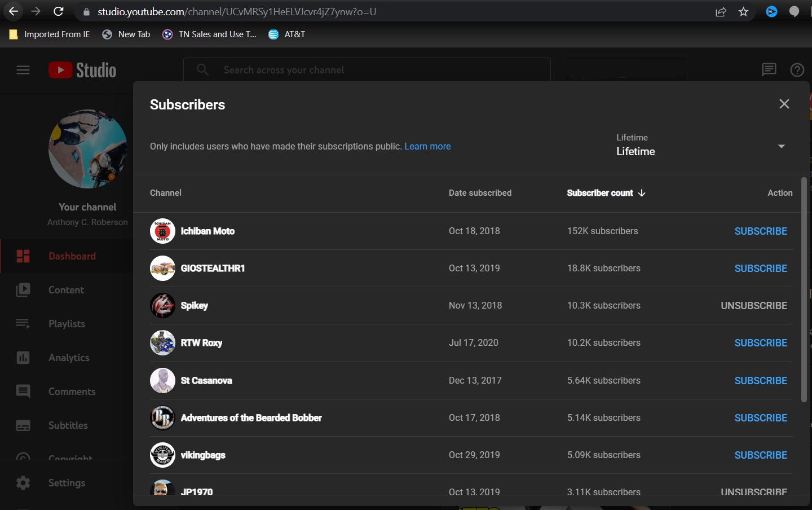This screenshot has width=812, height=510.
Task: Reload the page with refresh icon
Action: click(59, 11)
